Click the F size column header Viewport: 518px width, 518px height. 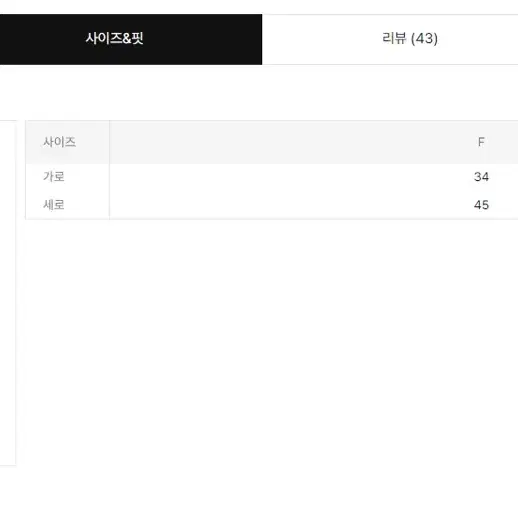click(481, 142)
